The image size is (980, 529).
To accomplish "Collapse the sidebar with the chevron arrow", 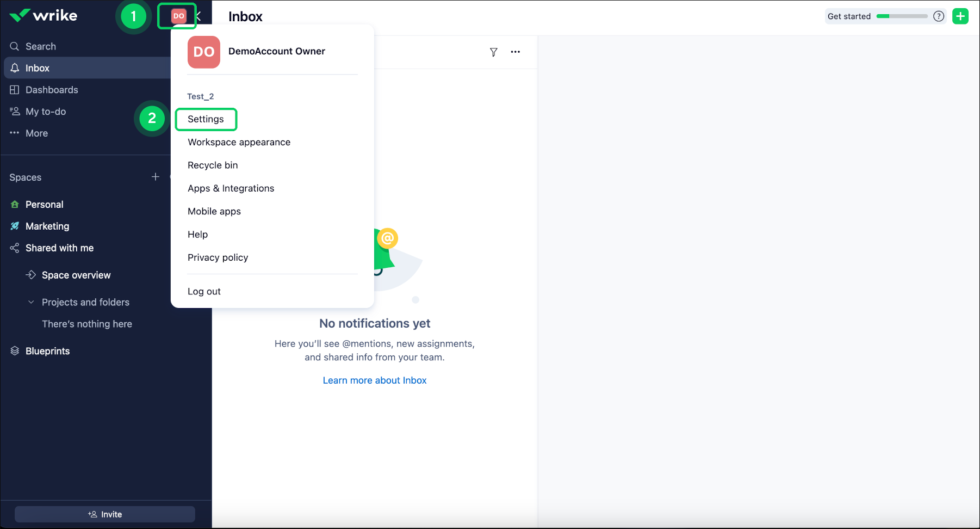I will point(199,16).
